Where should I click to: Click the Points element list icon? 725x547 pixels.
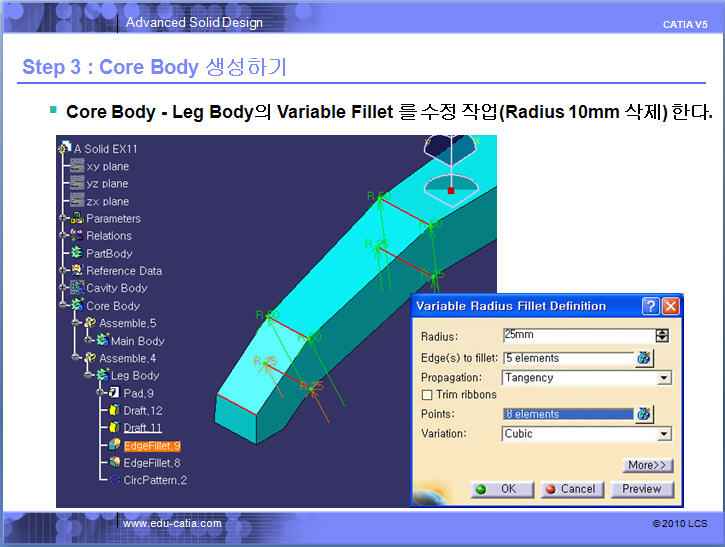pyautogui.click(x=644, y=414)
